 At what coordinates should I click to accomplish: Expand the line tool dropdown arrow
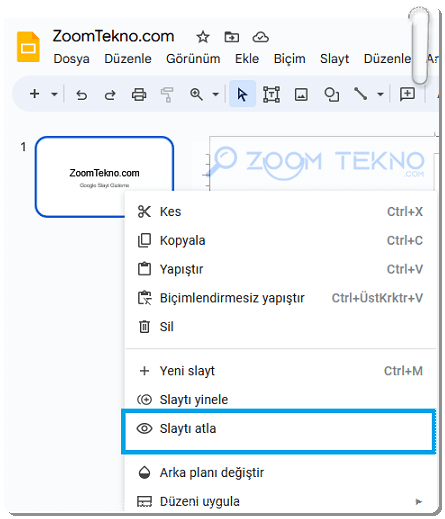click(x=380, y=94)
